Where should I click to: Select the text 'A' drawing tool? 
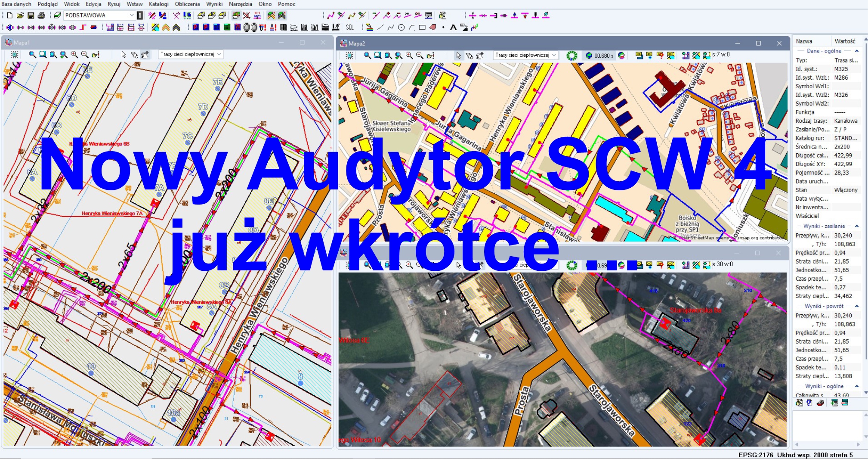(x=453, y=28)
